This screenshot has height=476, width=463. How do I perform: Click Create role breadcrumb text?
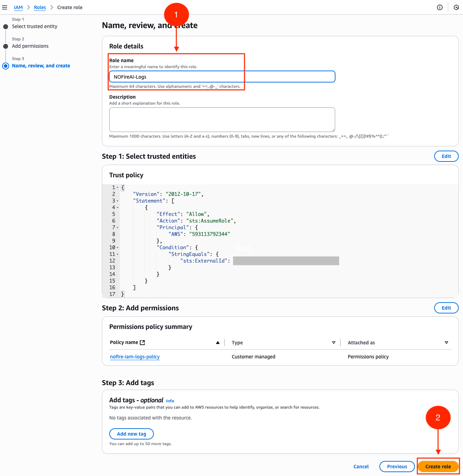point(70,7)
